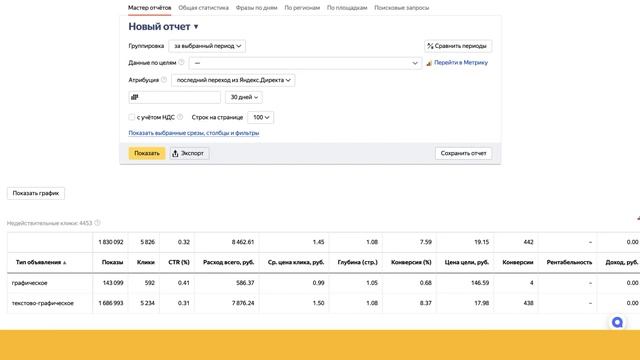640x360 pixels.
Task: Open the Мастер отчётов tab
Action: pyautogui.click(x=149, y=8)
